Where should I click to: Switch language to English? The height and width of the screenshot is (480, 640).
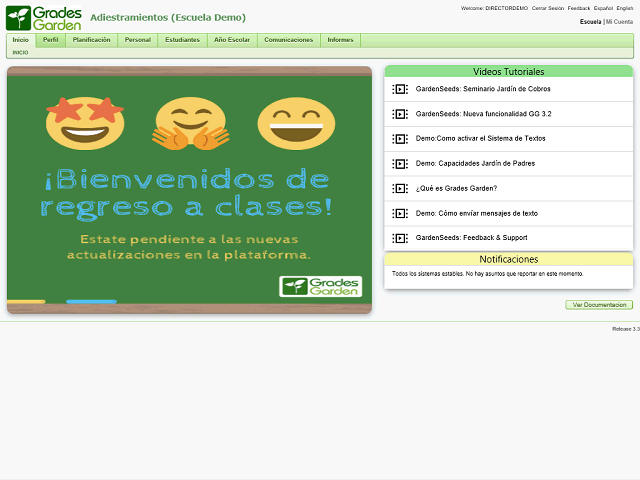point(625,8)
